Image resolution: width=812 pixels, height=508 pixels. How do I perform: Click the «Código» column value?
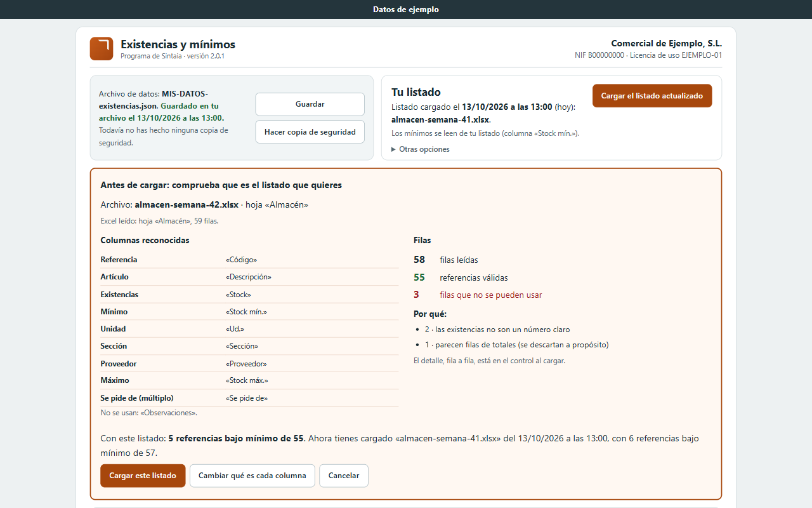(x=241, y=260)
